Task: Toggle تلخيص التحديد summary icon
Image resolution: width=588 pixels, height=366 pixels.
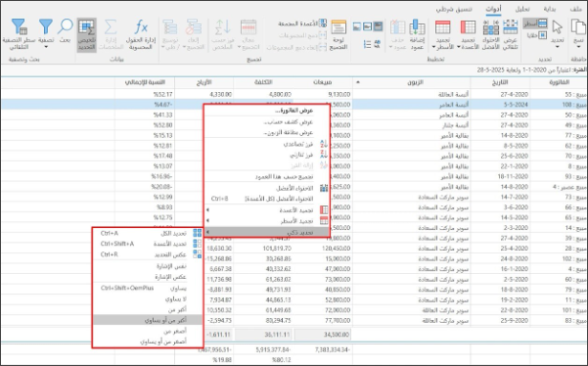Action: click(x=87, y=27)
